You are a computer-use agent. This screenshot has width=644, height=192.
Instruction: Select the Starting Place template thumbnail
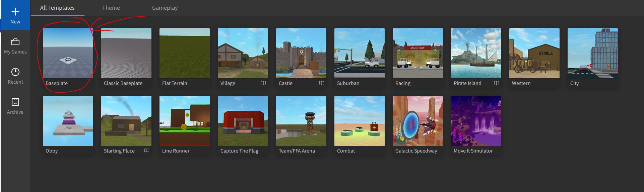point(126,121)
